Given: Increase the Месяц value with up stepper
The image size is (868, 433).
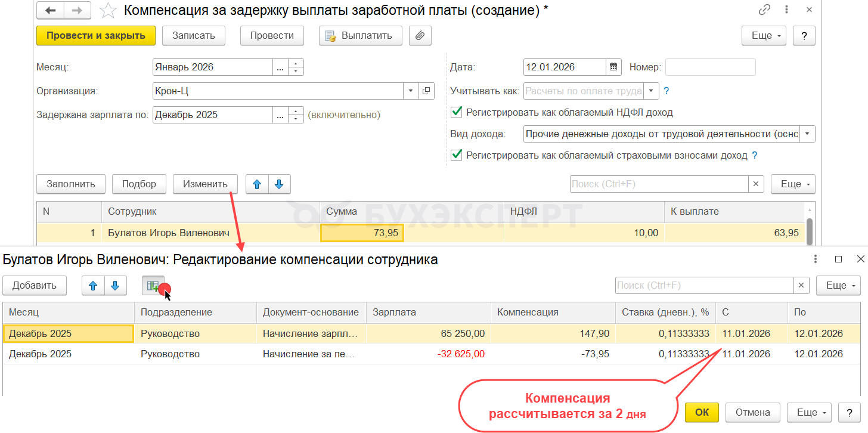Looking at the screenshot, I should coord(296,63).
